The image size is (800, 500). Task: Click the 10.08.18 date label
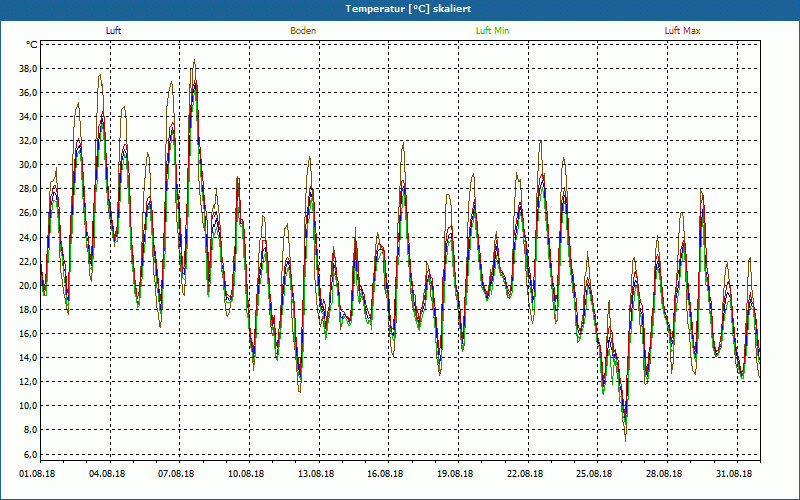click(x=246, y=474)
